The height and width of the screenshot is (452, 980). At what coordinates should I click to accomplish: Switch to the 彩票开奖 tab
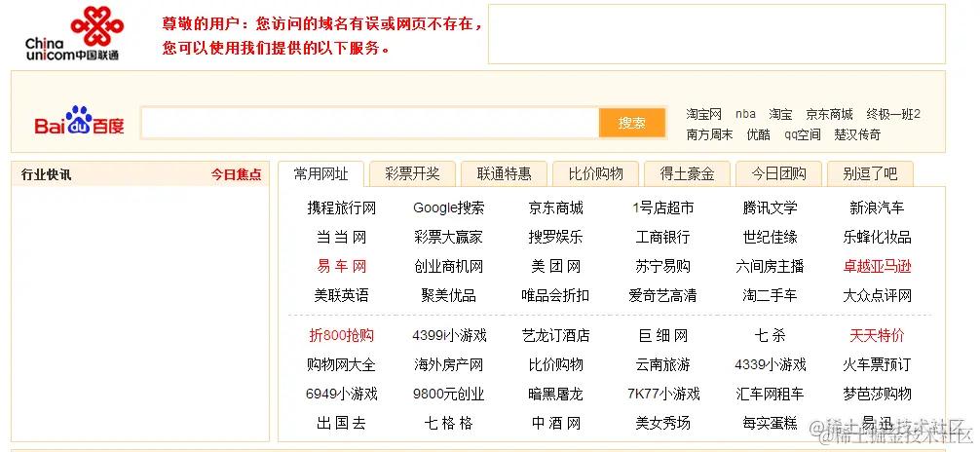coord(412,173)
